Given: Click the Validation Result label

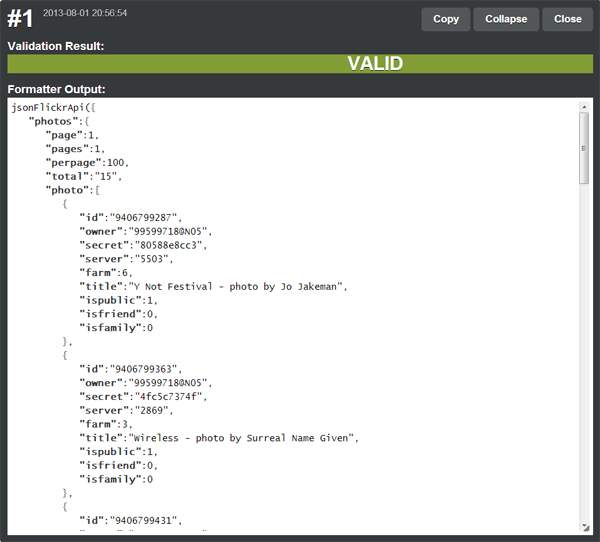Looking at the screenshot, I should 56,46.
